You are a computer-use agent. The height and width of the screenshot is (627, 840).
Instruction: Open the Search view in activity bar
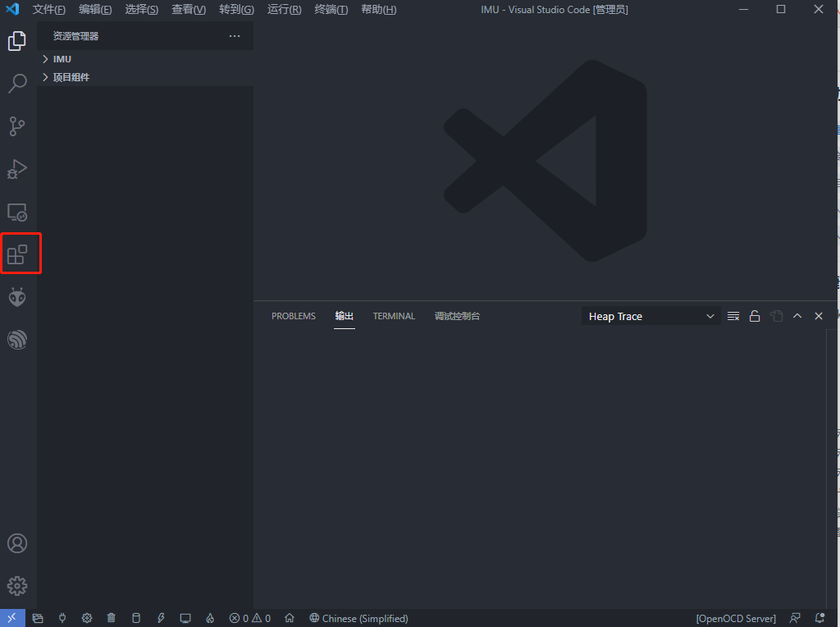coord(17,84)
